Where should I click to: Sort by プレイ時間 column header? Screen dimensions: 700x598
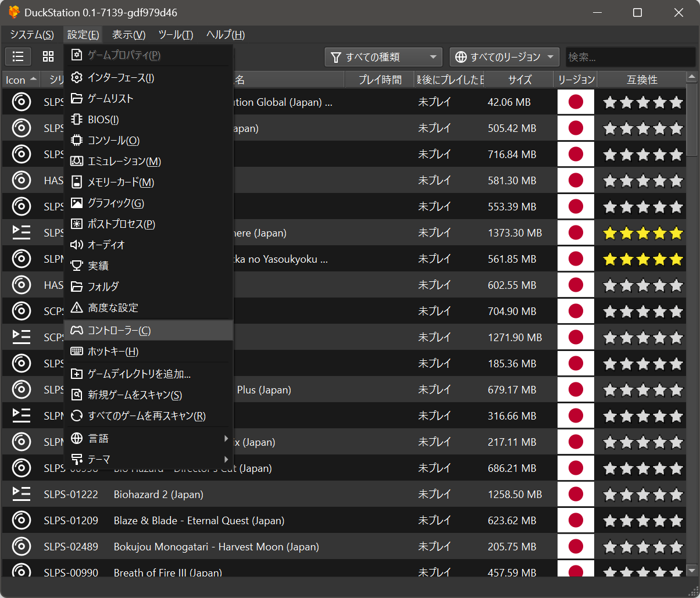[x=380, y=80]
